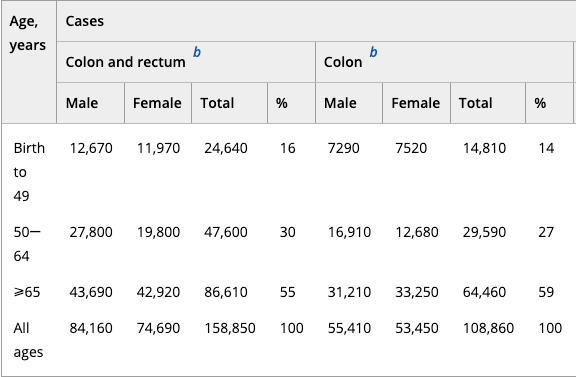Select the percentage 27

point(546,232)
